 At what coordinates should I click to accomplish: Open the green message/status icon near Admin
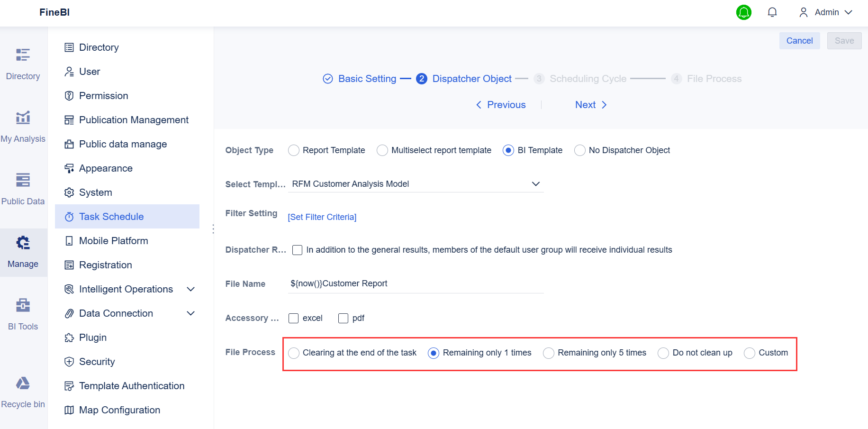[x=743, y=12]
